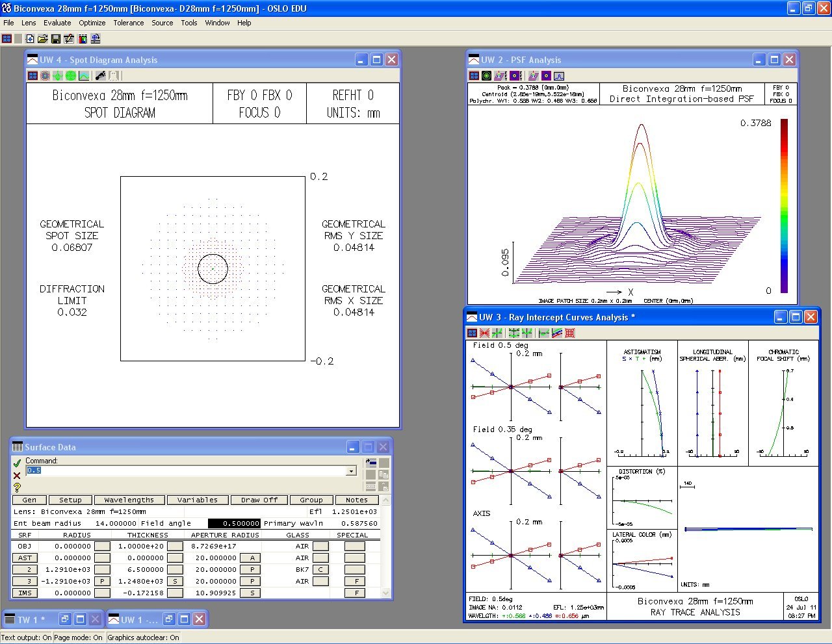Select the IMS surface row button
The width and height of the screenshot is (832, 644).
25,593
